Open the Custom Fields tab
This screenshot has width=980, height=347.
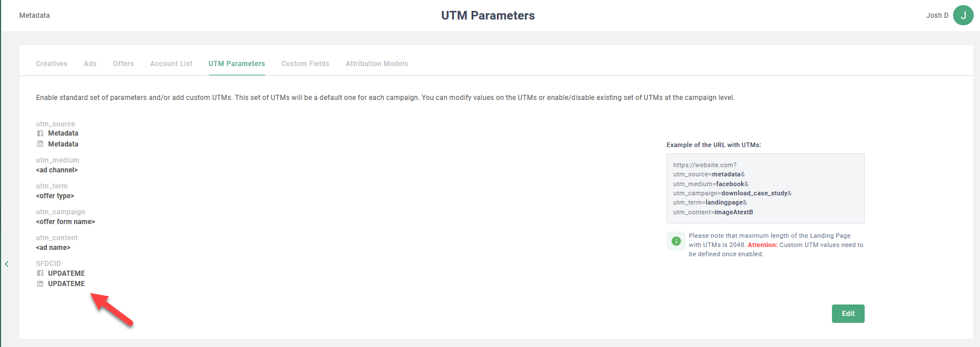[305, 64]
